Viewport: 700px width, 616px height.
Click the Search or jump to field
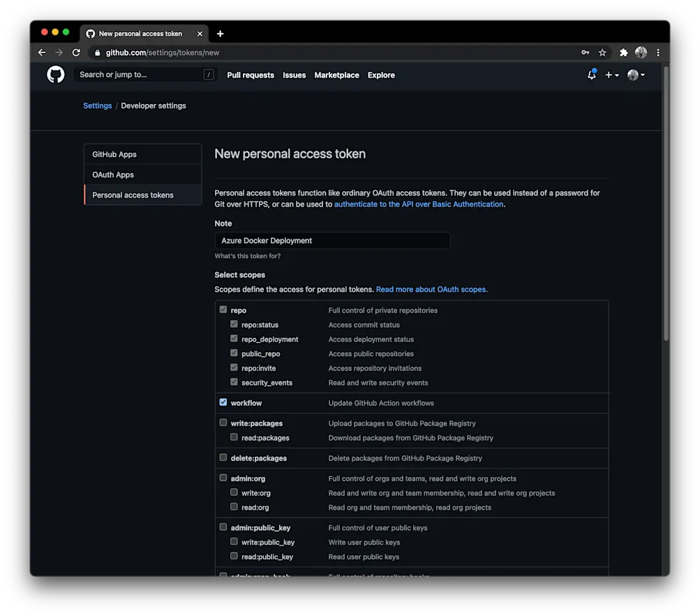[x=146, y=75]
